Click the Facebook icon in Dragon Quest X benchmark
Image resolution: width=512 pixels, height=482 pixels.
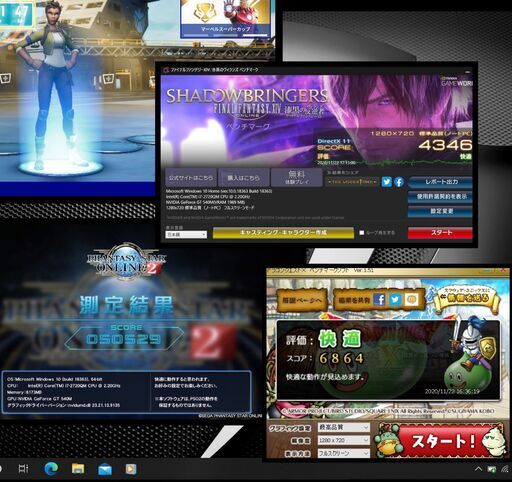tap(380, 300)
